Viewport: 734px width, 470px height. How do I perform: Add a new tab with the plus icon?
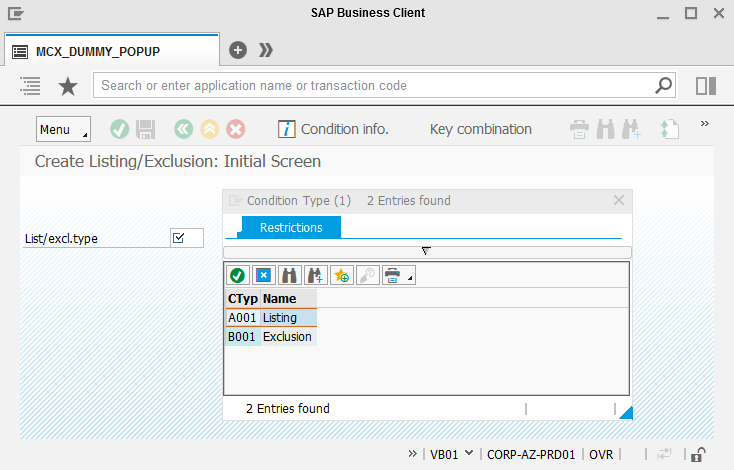click(238, 50)
